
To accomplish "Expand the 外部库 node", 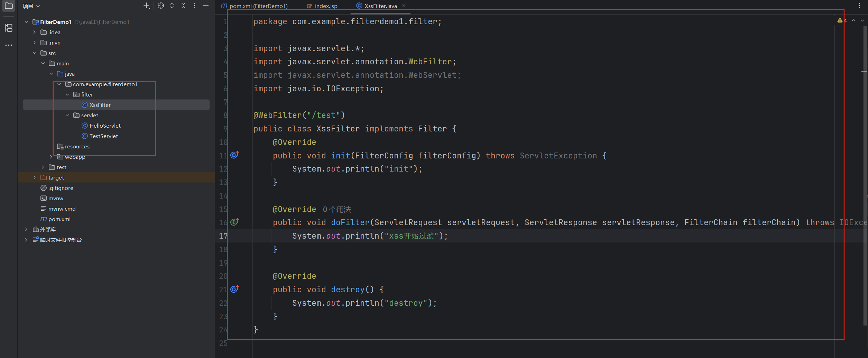I will (26, 229).
